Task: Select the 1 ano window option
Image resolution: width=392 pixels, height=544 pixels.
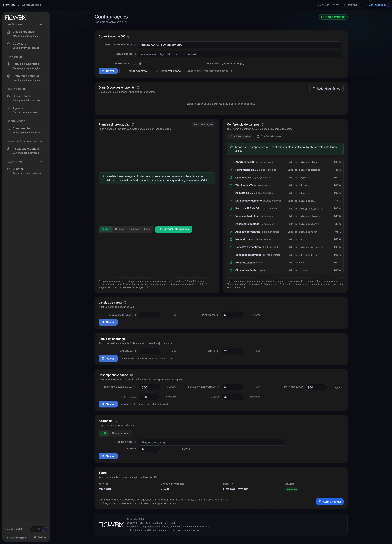Action: [x=147, y=229]
